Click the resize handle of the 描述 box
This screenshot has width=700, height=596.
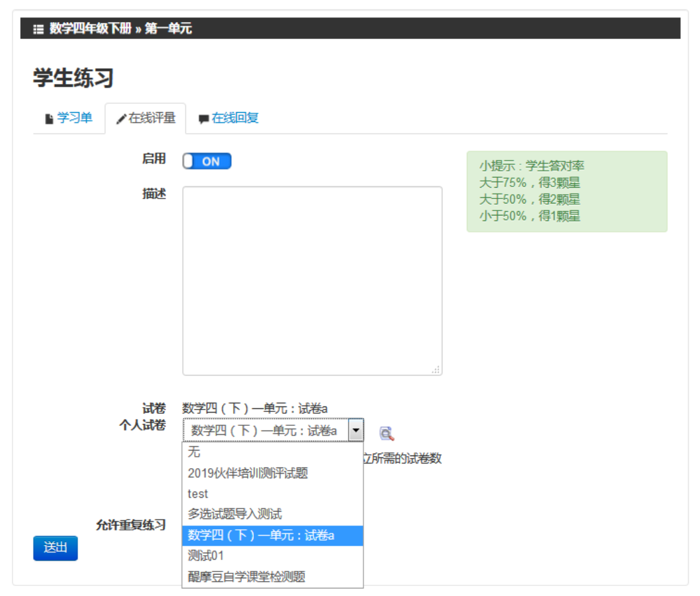click(436, 370)
